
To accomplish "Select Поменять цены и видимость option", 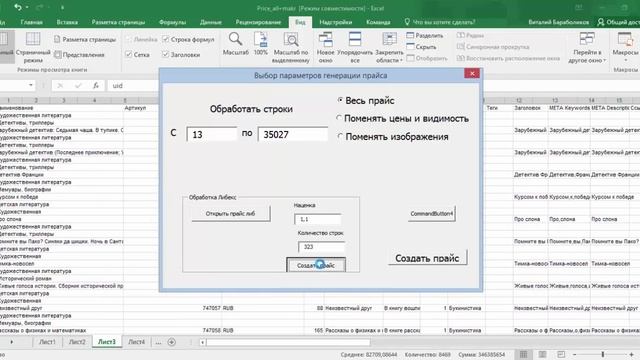I will pos(339,118).
